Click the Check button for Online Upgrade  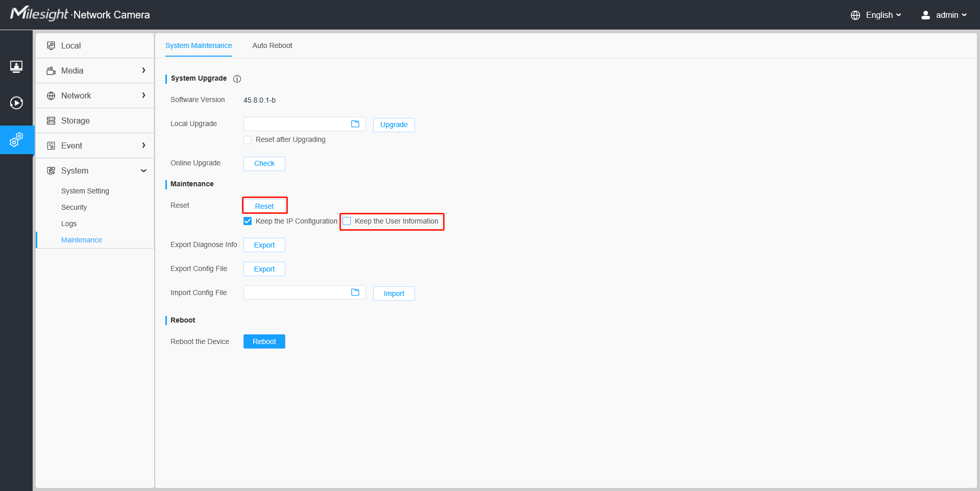tap(264, 163)
